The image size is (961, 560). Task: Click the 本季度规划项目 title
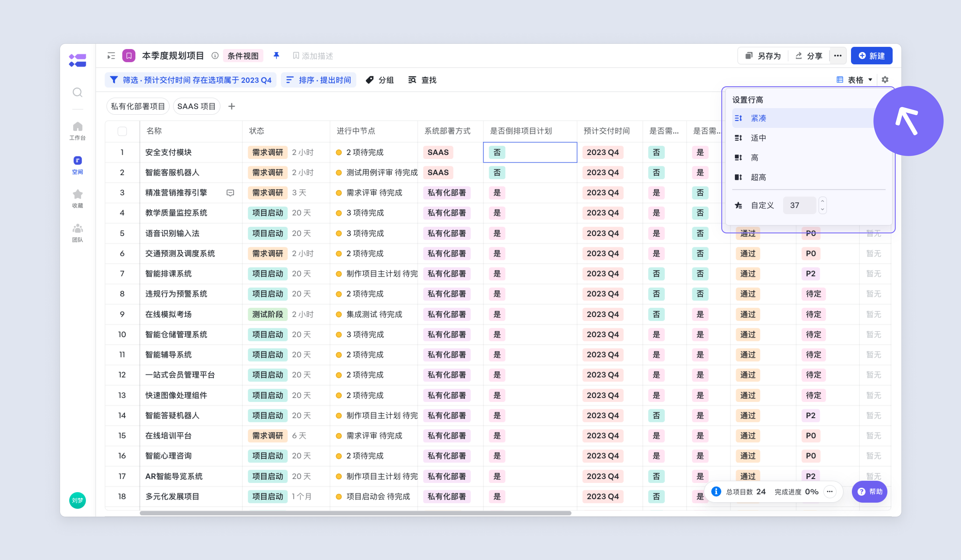[x=173, y=56]
